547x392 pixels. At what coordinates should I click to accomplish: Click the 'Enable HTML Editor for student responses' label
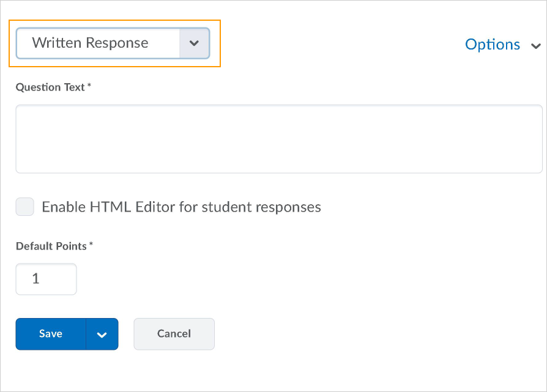click(181, 207)
